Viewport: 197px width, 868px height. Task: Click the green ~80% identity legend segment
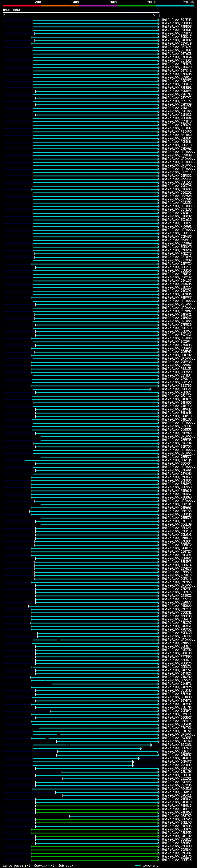tap(136, 6)
